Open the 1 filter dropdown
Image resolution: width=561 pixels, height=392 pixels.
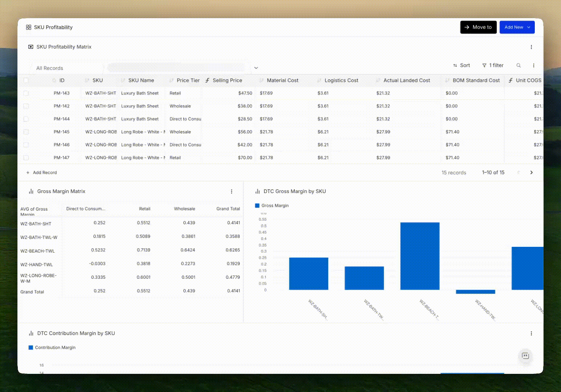pos(493,65)
